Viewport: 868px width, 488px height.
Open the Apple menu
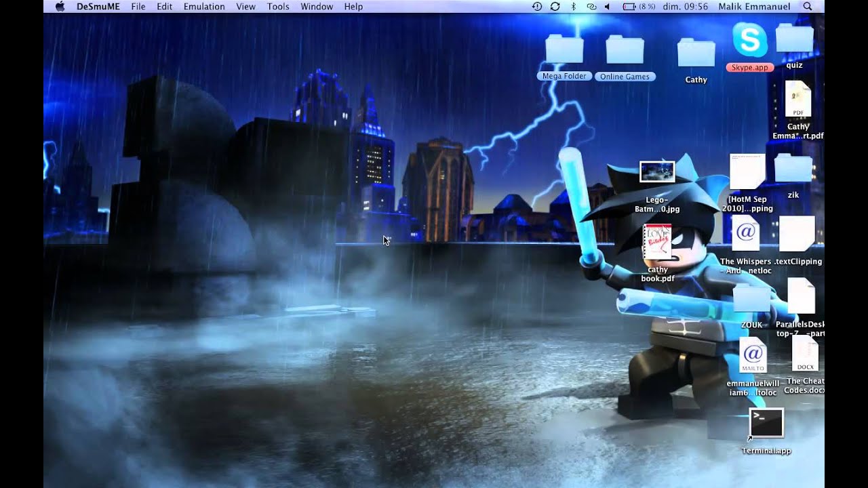[x=60, y=6]
